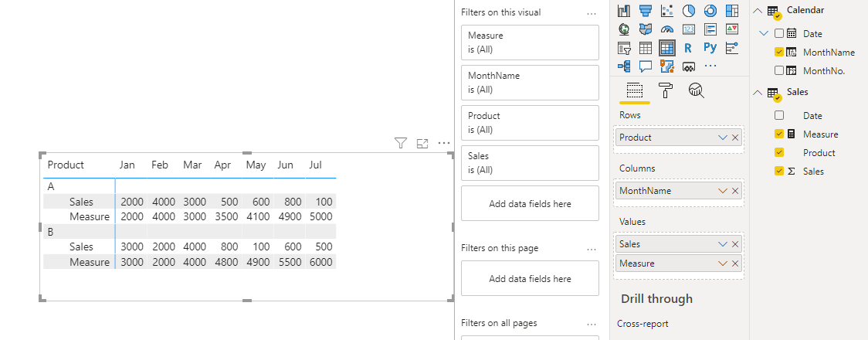The width and height of the screenshot is (868, 340).
Task: Switch to the Format paint roller tab
Action: tap(666, 90)
